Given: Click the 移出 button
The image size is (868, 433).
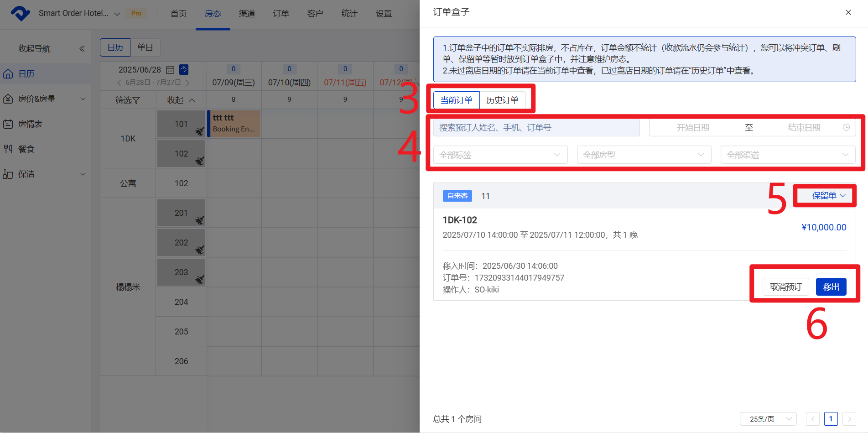Looking at the screenshot, I should click(x=831, y=287).
